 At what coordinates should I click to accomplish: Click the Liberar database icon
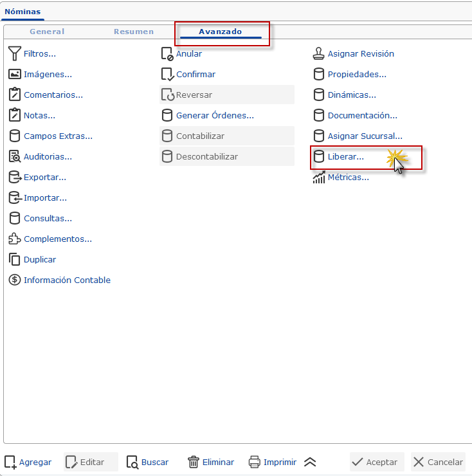[318, 156]
